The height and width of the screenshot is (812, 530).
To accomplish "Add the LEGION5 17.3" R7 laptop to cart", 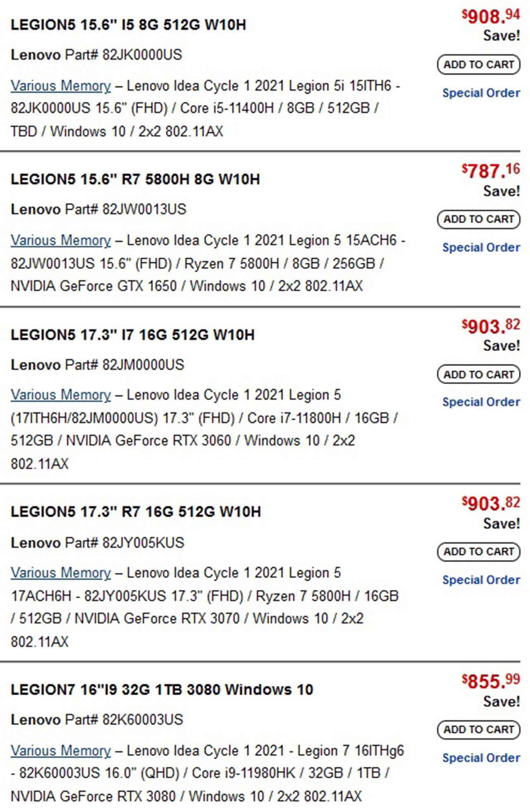I will pyautogui.click(x=479, y=552).
